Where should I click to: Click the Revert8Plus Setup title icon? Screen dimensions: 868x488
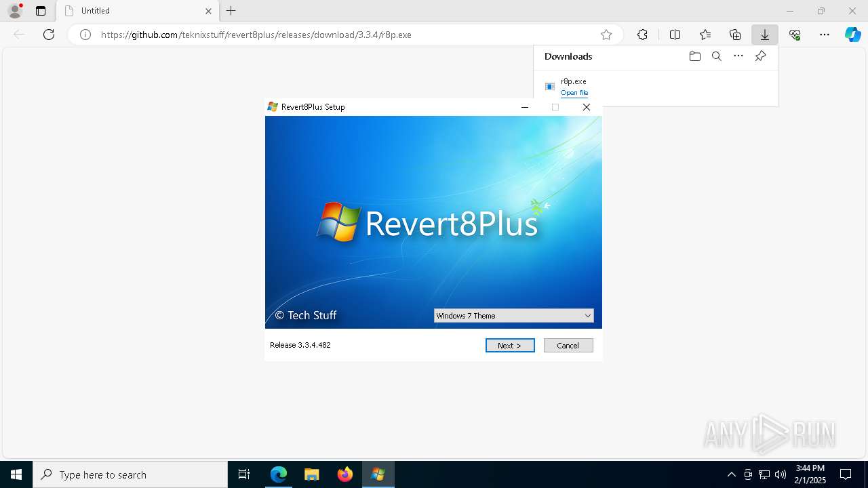[x=273, y=107]
